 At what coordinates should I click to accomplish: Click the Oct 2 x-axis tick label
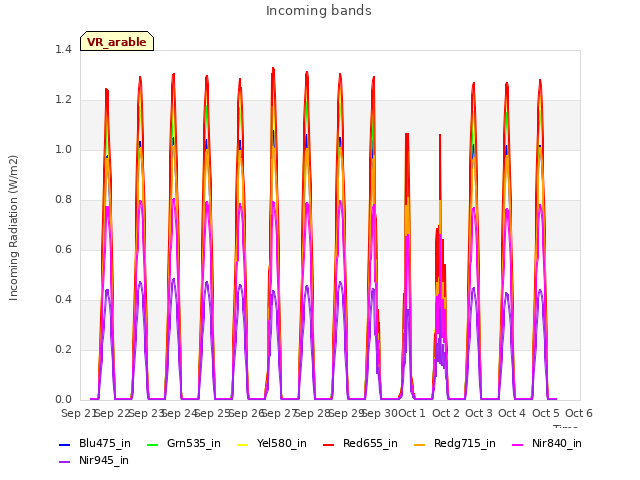446,413
